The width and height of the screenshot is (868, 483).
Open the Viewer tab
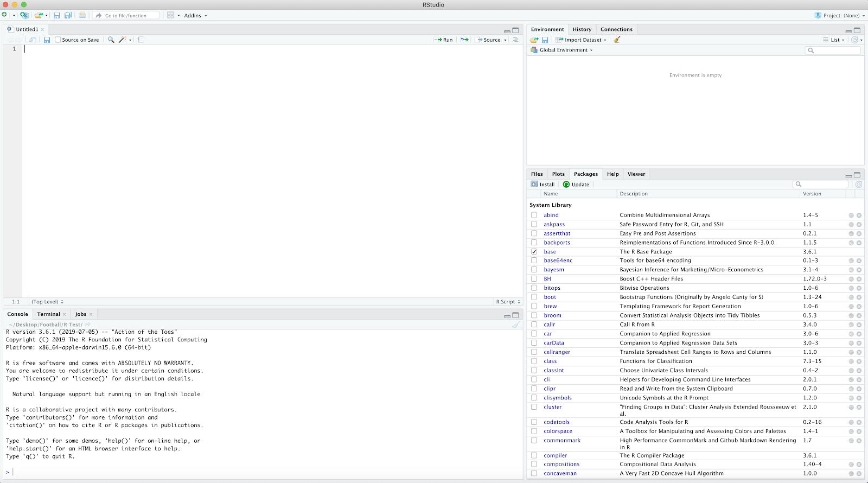(636, 174)
